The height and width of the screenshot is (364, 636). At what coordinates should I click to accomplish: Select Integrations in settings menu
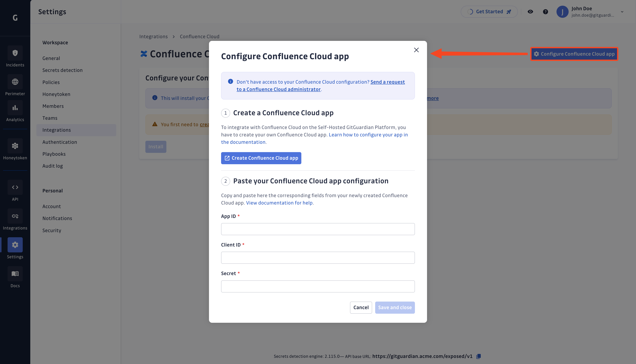76,130
